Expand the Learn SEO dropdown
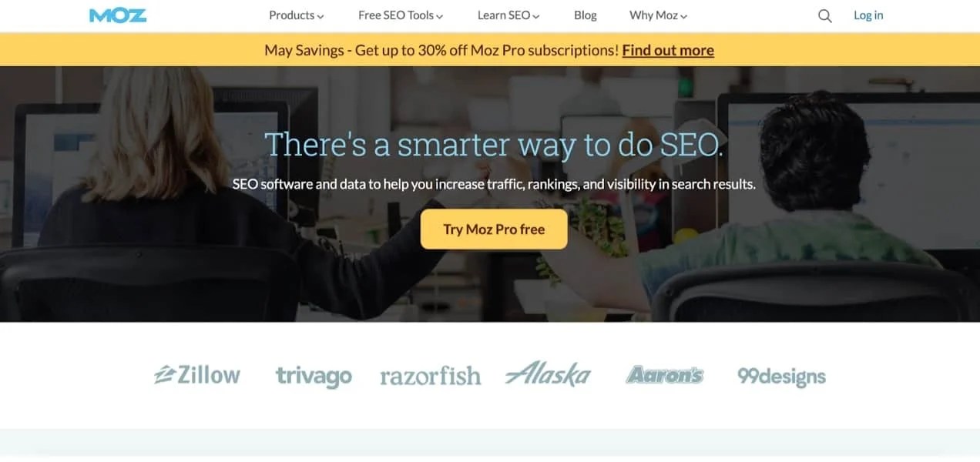Image resolution: width=980 pixels, height=462 pixels. click(x=508, y=15)
